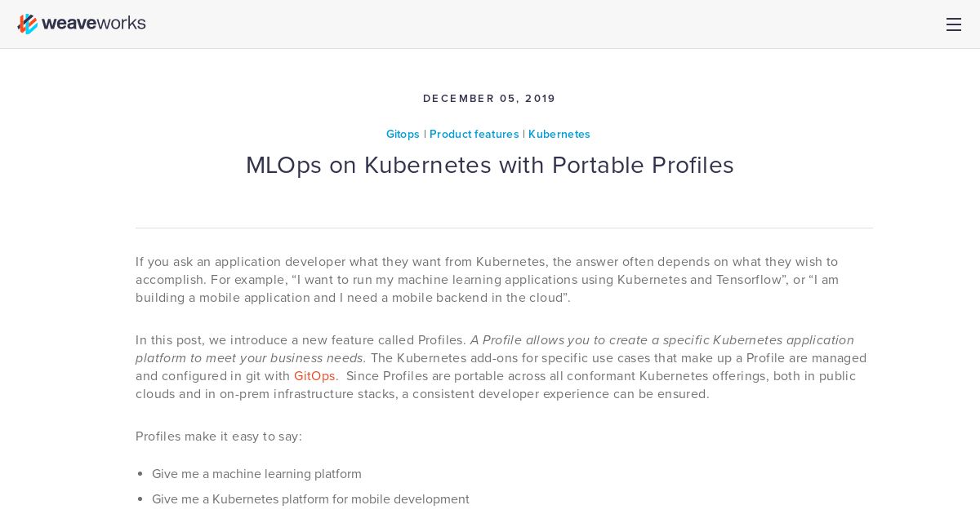The image size is (980, 514).
Task: Follow the orange GitOps inline link
Action: click(x=314, y=376)
